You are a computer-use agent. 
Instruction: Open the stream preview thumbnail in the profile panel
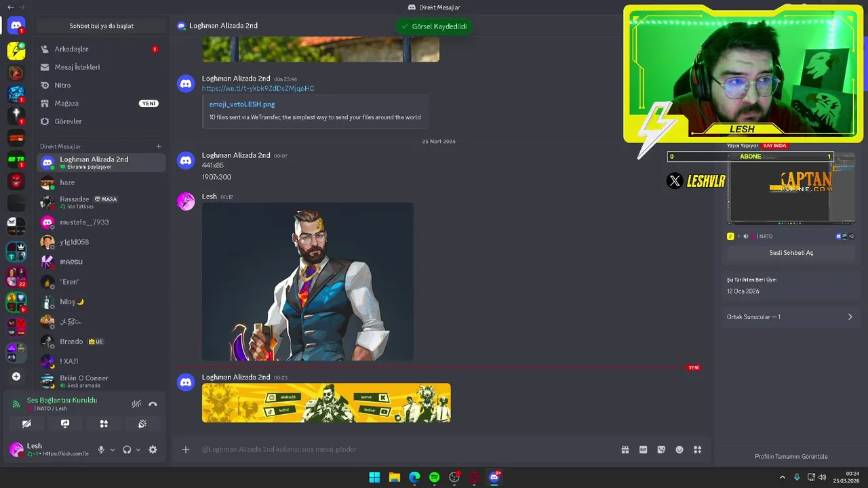click(x=791, y=190)
